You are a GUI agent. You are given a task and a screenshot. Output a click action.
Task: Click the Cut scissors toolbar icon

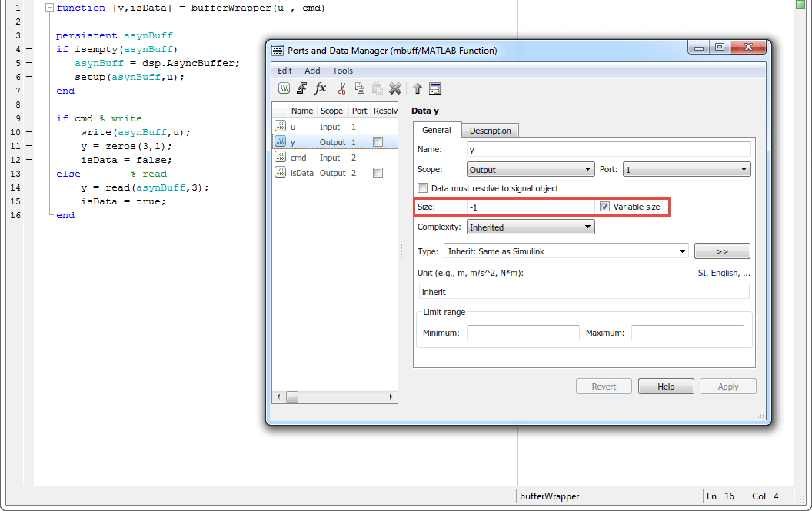tap(341, 88)
